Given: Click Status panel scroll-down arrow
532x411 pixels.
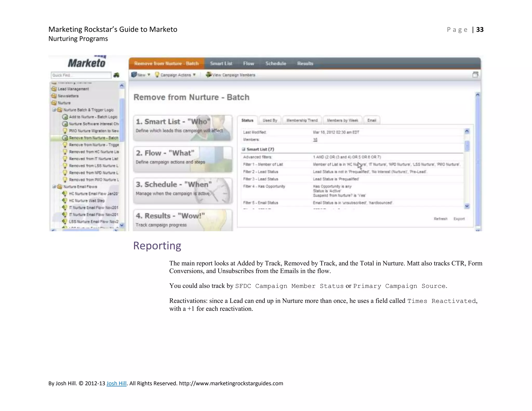Looking at the screenshot, I should 467,206.
